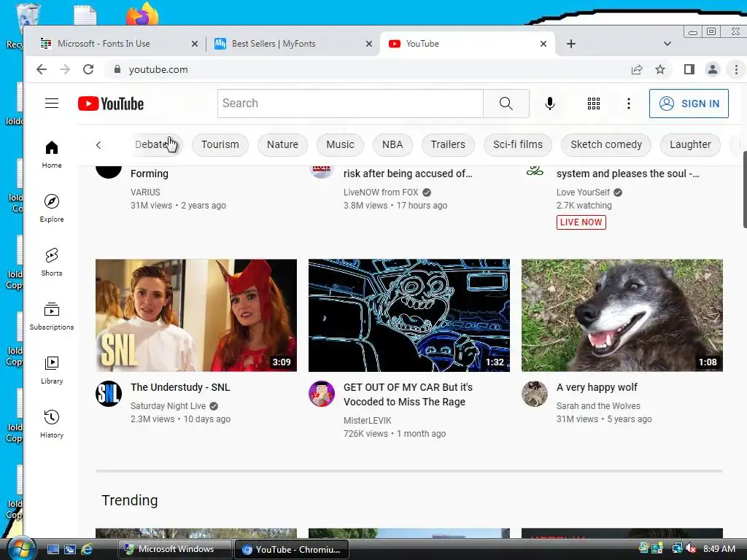Open Chromium three-dot menu

736,69
